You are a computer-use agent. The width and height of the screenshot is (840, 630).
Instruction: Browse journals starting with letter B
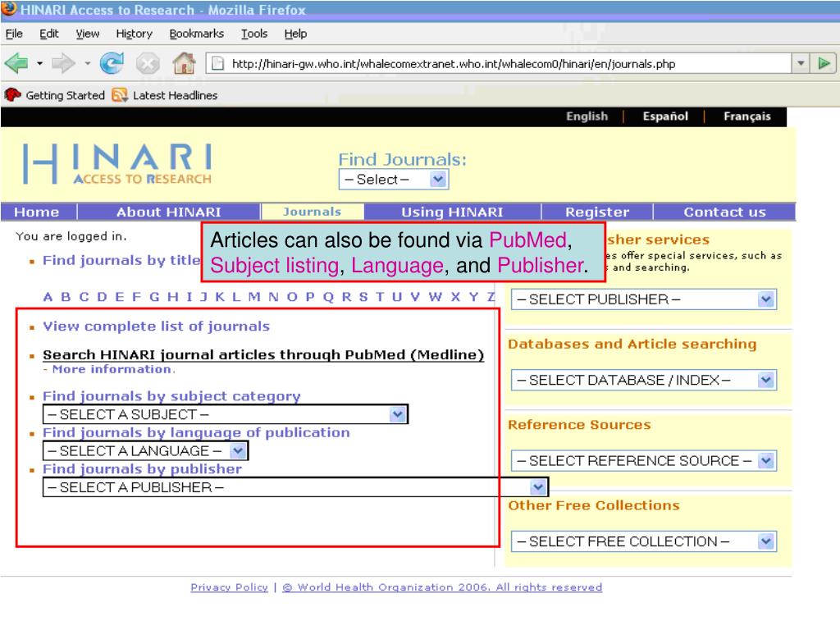click(x=66, y=297)
